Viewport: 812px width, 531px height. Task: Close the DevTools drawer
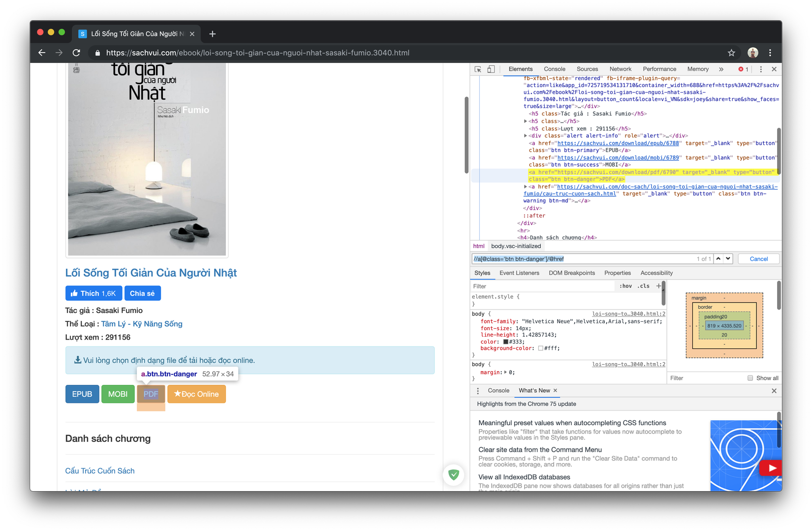pyautogui.click(x=774, y=391)
